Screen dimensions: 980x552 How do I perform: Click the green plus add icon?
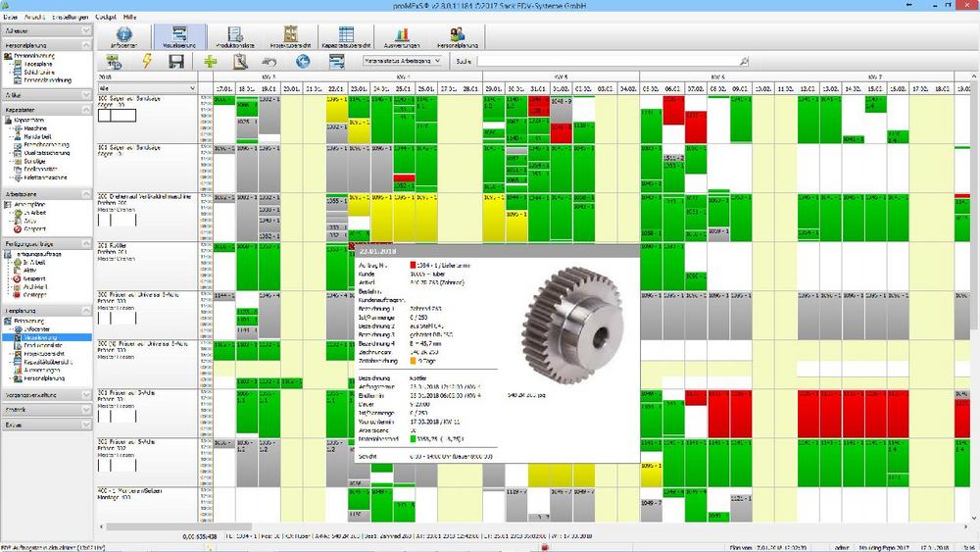click(x=211, y=61)
